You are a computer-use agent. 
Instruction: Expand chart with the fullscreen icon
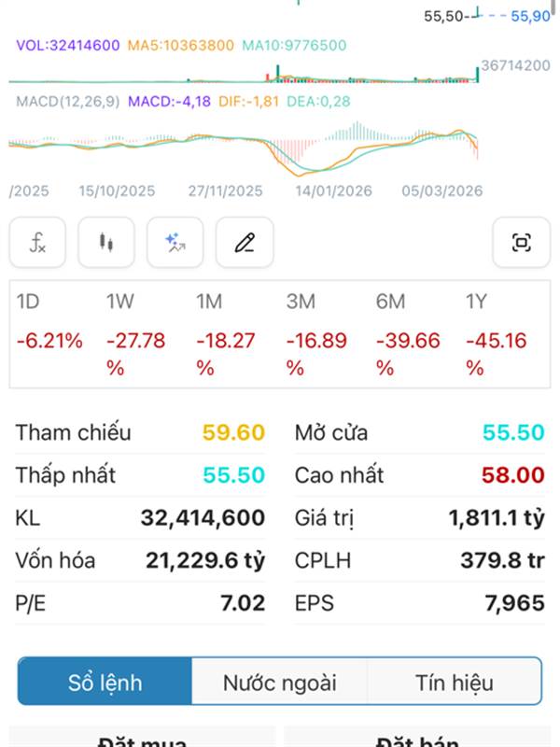tap(521, 243)
